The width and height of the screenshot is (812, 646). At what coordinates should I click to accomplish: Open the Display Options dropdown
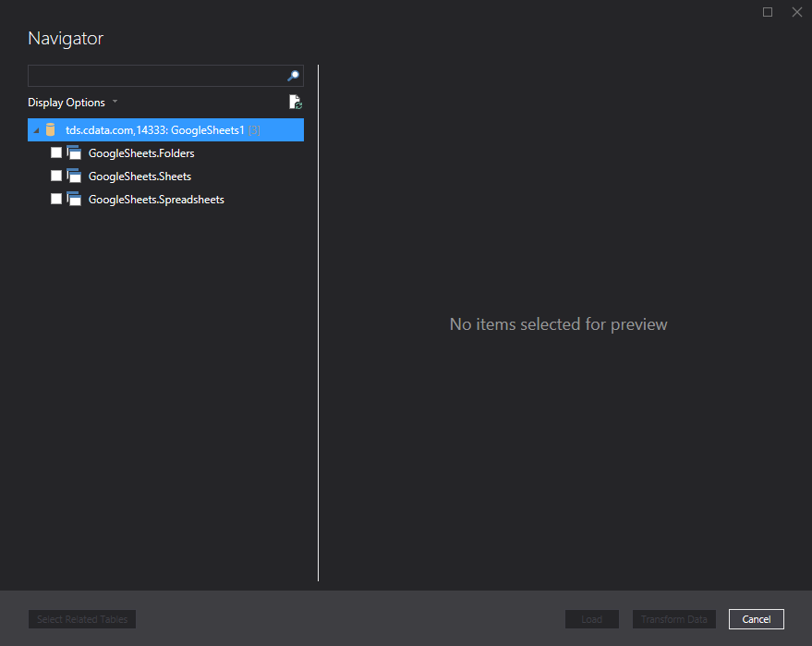65,102
